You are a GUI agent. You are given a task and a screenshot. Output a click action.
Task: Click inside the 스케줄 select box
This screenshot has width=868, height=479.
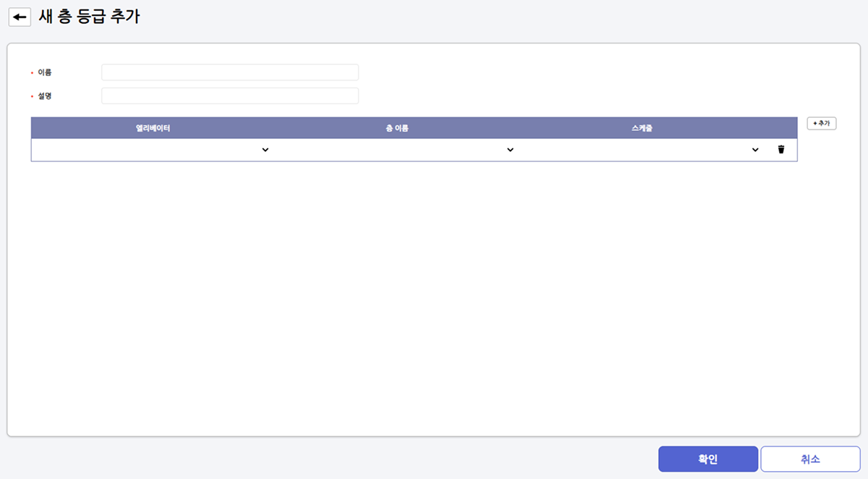pyautogui.click(x=637, y=150)
